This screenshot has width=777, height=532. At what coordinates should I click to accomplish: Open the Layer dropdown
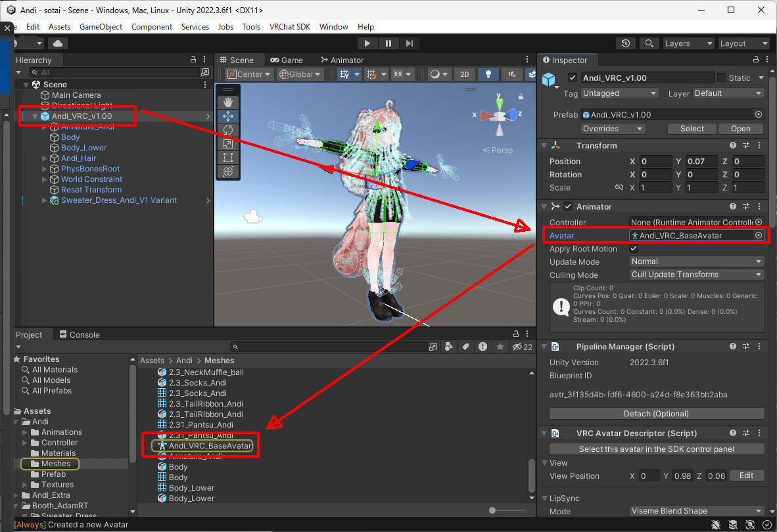point(728,93)
